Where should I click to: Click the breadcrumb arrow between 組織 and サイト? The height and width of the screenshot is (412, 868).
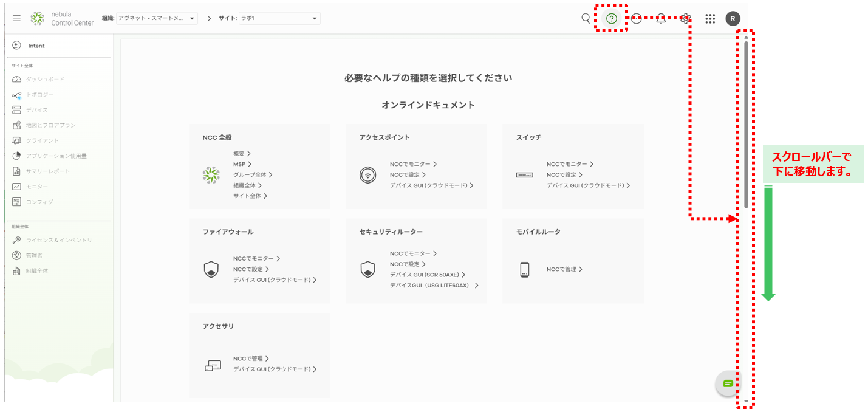209,18
